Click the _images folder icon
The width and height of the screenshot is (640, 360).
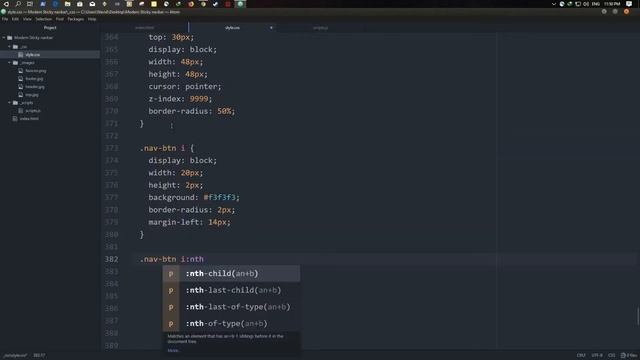coord(16,63)
